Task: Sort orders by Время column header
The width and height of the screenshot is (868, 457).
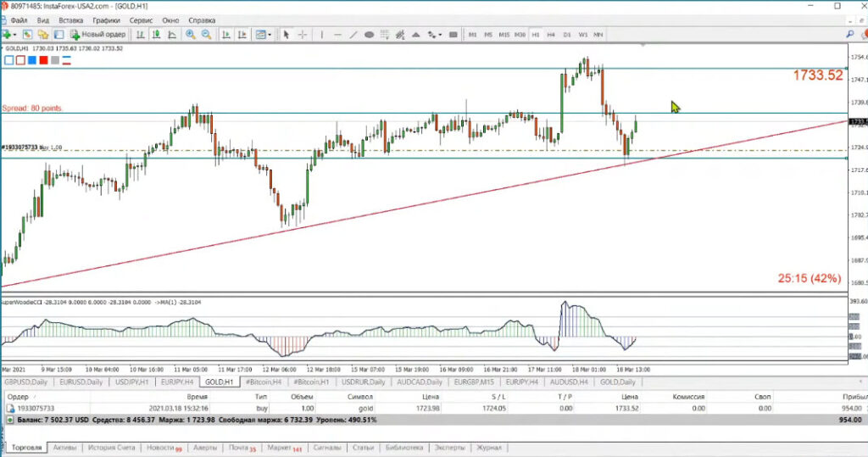Action: click(x=197, y=397)
